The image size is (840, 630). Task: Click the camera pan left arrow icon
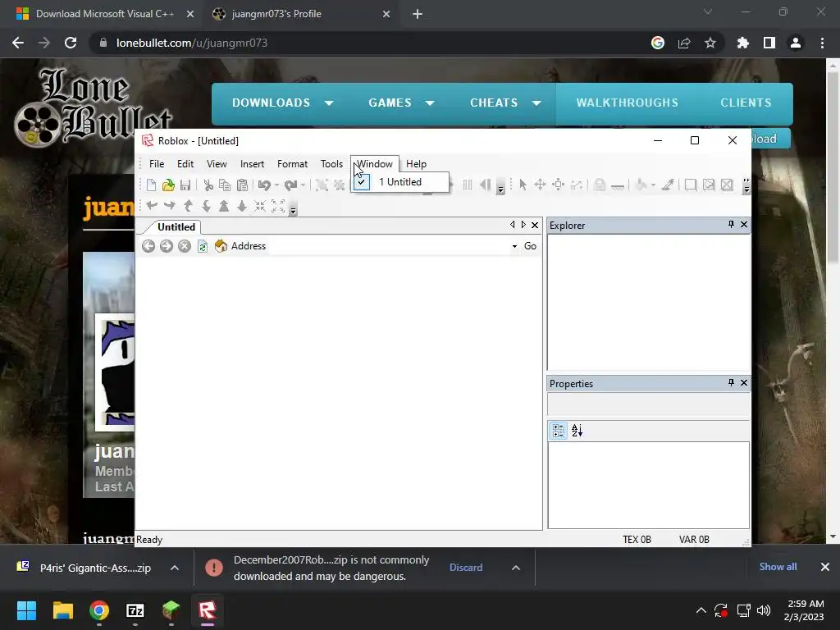click(152, 206)
